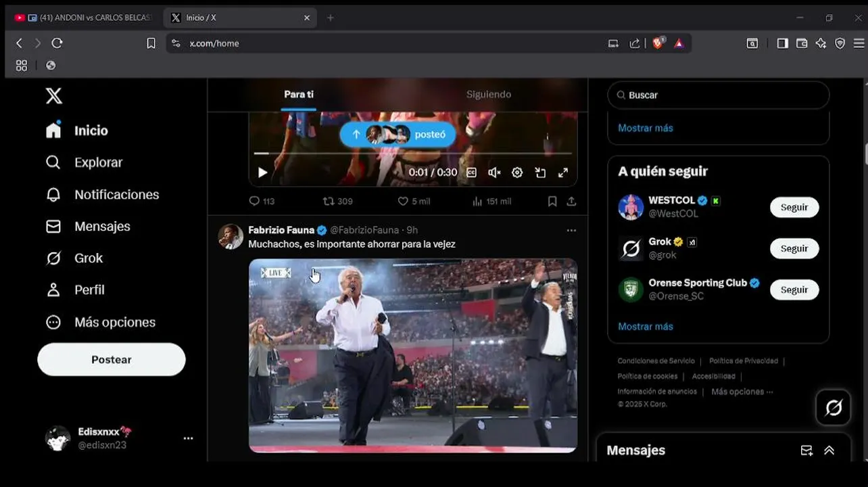Viewport: 868px width, 487px height.
Task: Open Mensajes from sidebar
Action: click(87, 227)
